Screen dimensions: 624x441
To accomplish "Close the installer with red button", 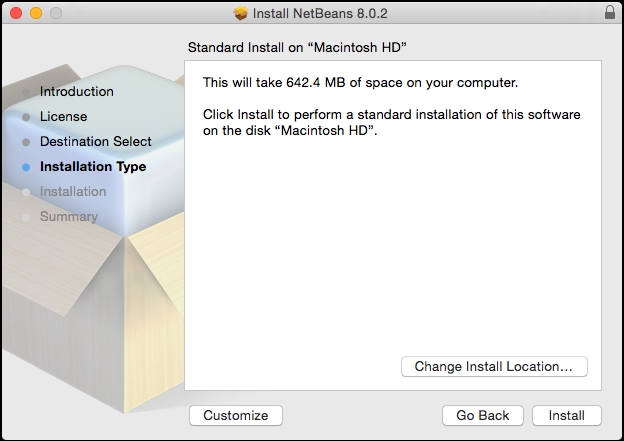I will (x=16, y=13).
